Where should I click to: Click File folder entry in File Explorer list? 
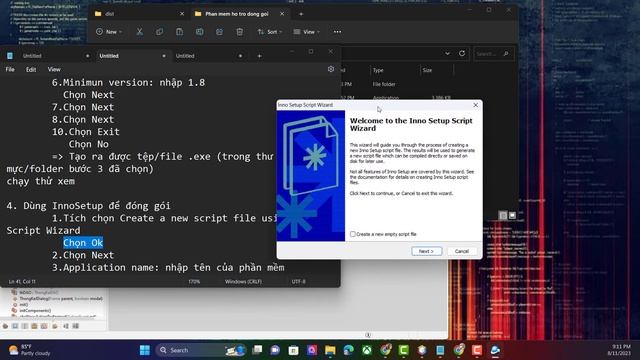[384, 84]
